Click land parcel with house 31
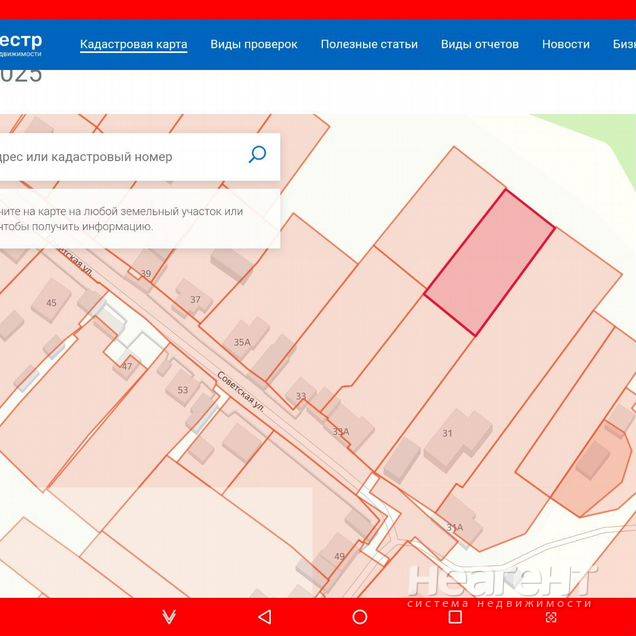The width and height of the screenshot is (636, 636). [x=447, y=432]
